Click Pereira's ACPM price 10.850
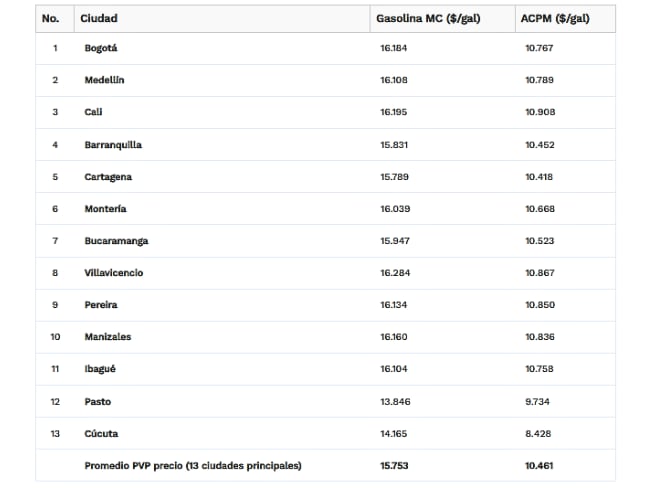Viewport: 650px width, 488px height. pyautogui.click(x=540, y=305)
